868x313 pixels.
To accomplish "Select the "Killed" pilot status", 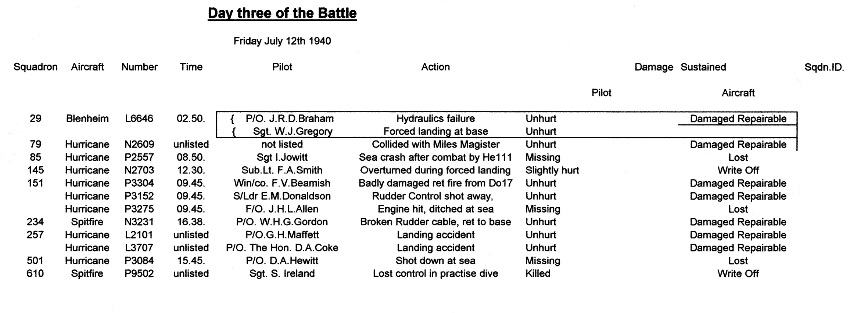I will [x=538, y=274].
